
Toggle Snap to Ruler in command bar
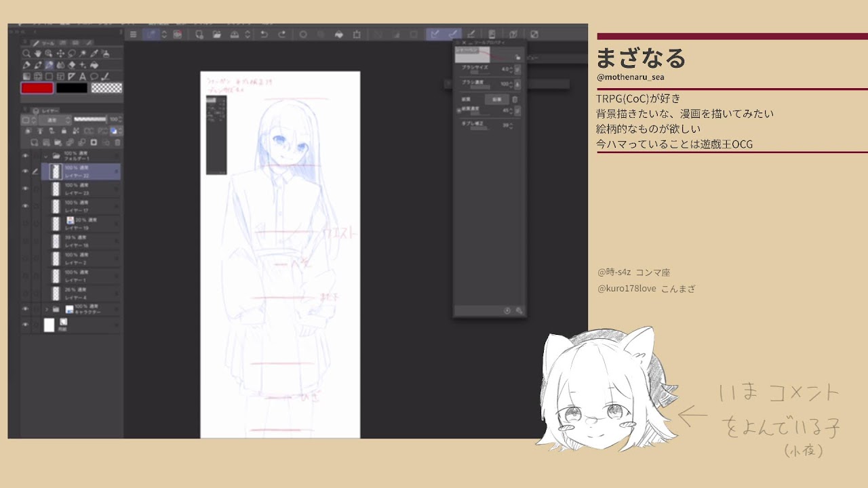pyautogui.click(x=435, y=34)
